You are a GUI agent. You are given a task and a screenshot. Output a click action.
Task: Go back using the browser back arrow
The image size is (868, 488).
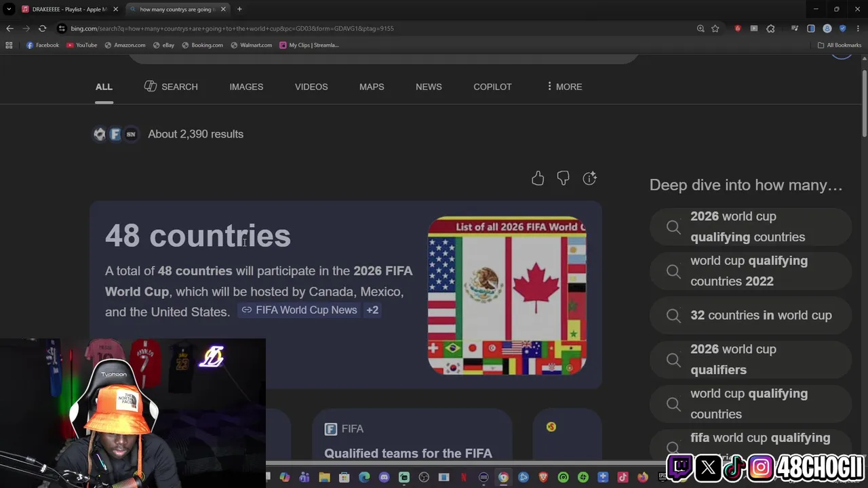[x=9, y=28]
